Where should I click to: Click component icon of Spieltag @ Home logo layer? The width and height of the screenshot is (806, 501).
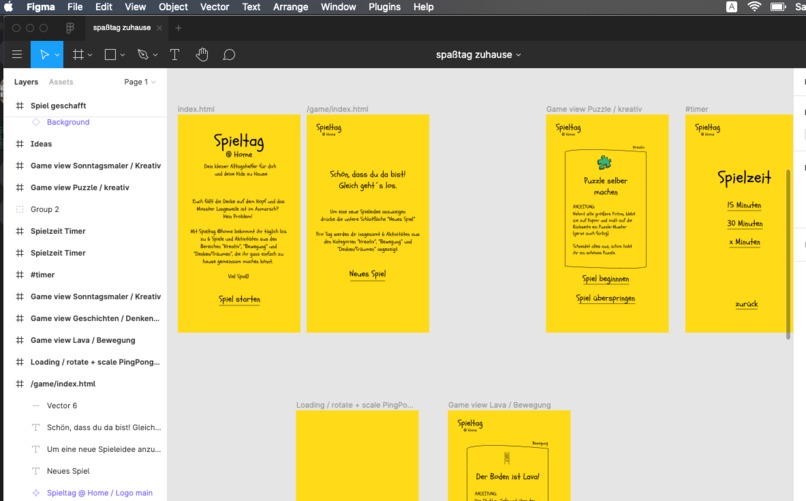tap(36, 493)
